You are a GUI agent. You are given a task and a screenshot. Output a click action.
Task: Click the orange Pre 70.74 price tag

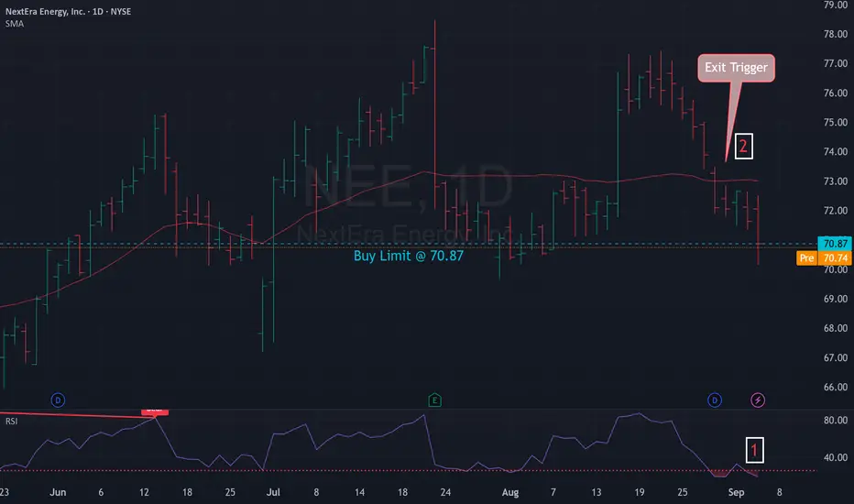824,258
